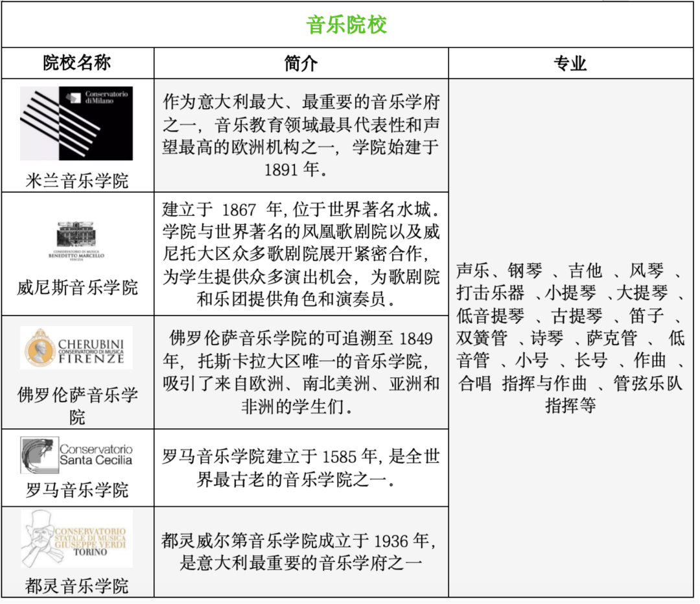This screenshot has width=700, height=604.
Task: Click the majors list starting with 声乐、钢琴
Action: [x=570, y=337]
